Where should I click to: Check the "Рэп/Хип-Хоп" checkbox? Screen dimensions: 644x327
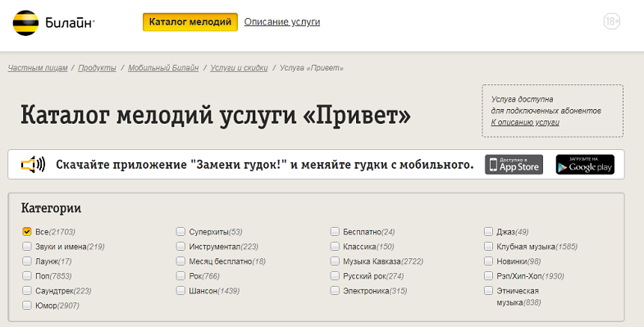(488, 275)
